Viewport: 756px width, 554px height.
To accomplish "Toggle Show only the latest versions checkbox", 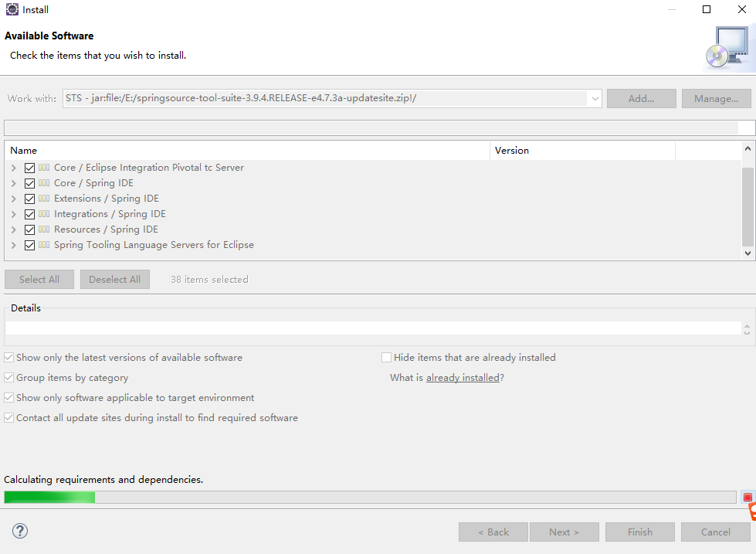I will (8, 358).
